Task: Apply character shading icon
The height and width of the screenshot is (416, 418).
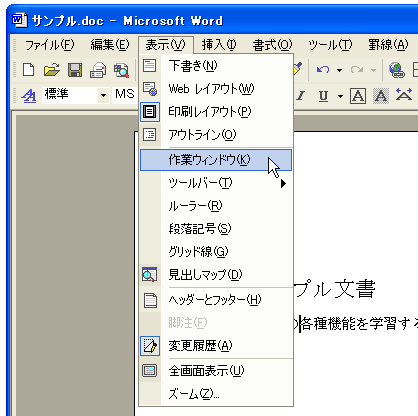Action: 381,96
